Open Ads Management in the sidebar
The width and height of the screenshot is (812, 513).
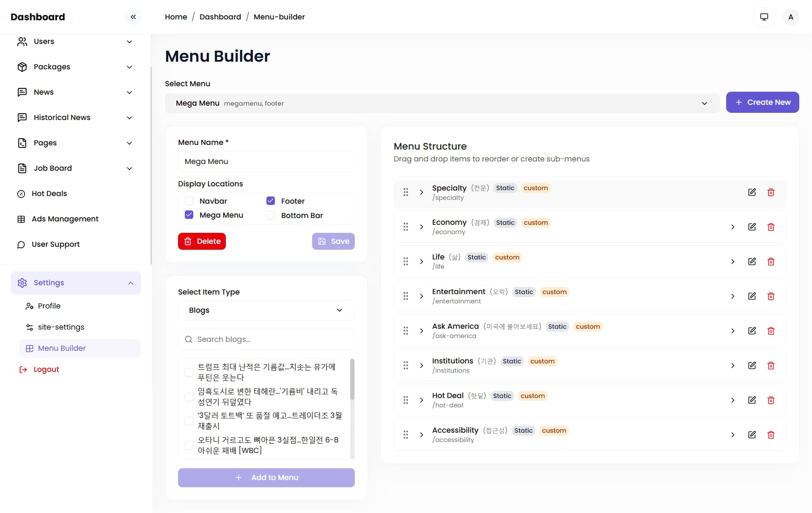65,219
